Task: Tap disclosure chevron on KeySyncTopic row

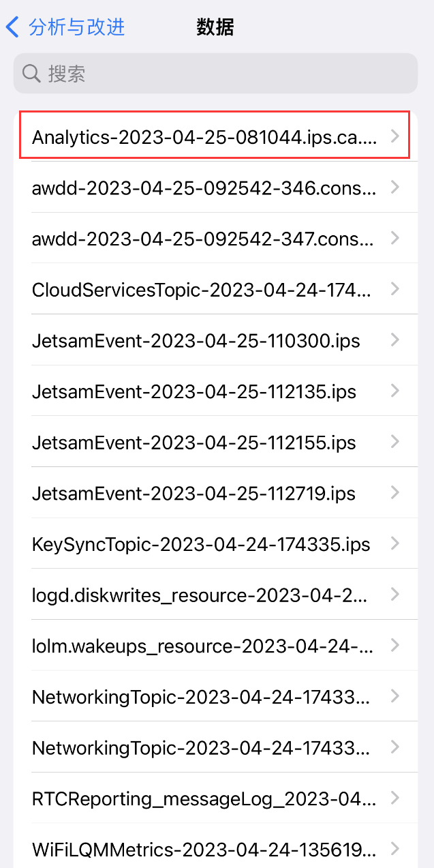Action: point(394,544)
